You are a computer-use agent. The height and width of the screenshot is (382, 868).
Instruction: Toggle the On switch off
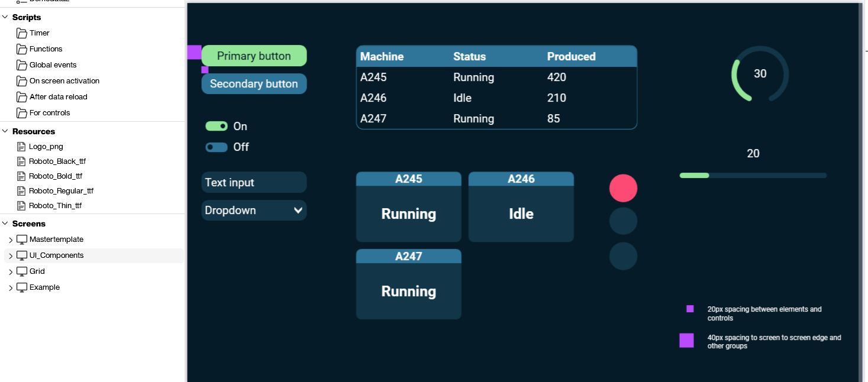point(217,126)
